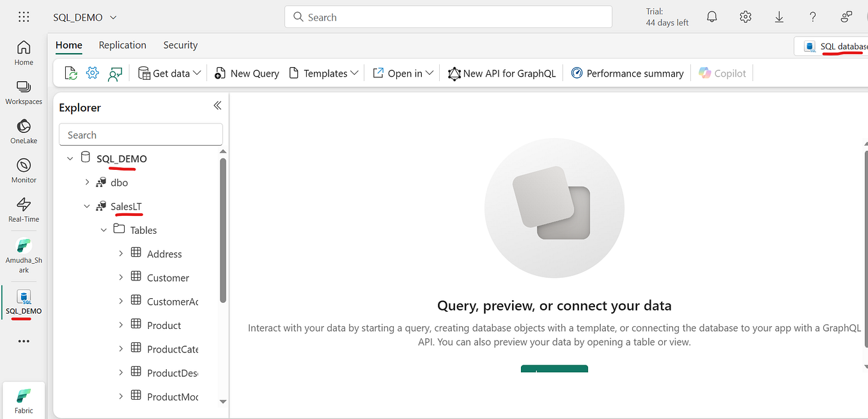Screen dimensions: 868x419
Task: Refresh the database using the refresh icon
Action: 70,73
